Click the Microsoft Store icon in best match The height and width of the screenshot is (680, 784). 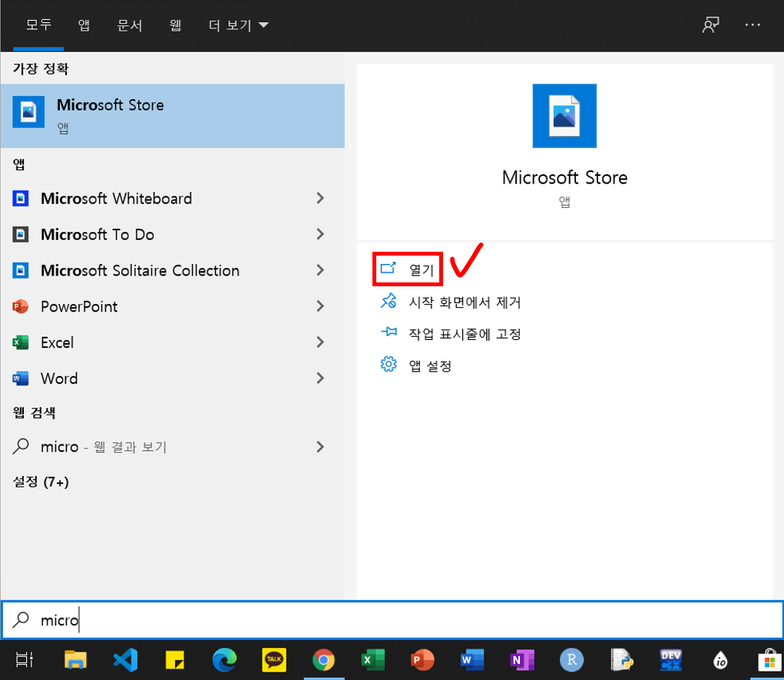click(x=28, y=112)
